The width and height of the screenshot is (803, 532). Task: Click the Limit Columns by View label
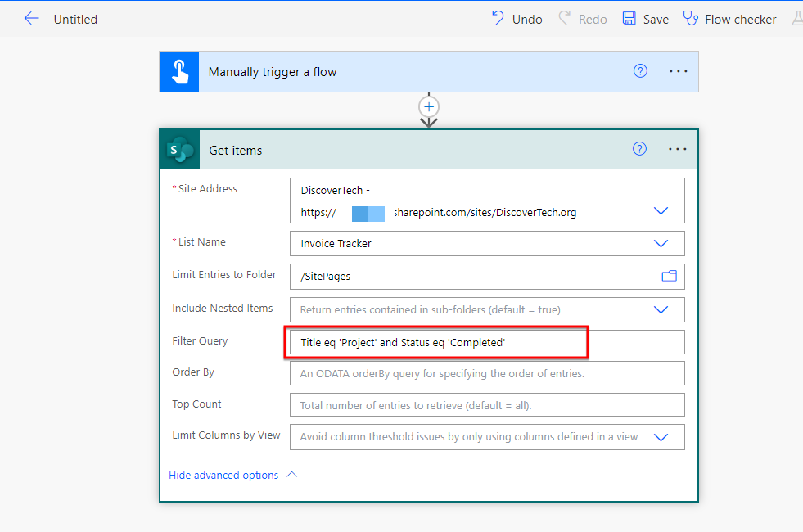[x=227, y=435]
